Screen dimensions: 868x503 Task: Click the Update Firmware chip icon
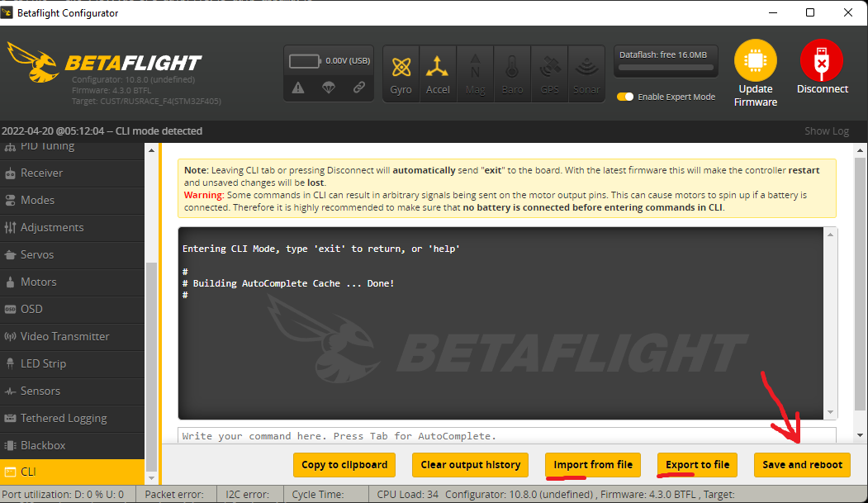pos(755,60)
